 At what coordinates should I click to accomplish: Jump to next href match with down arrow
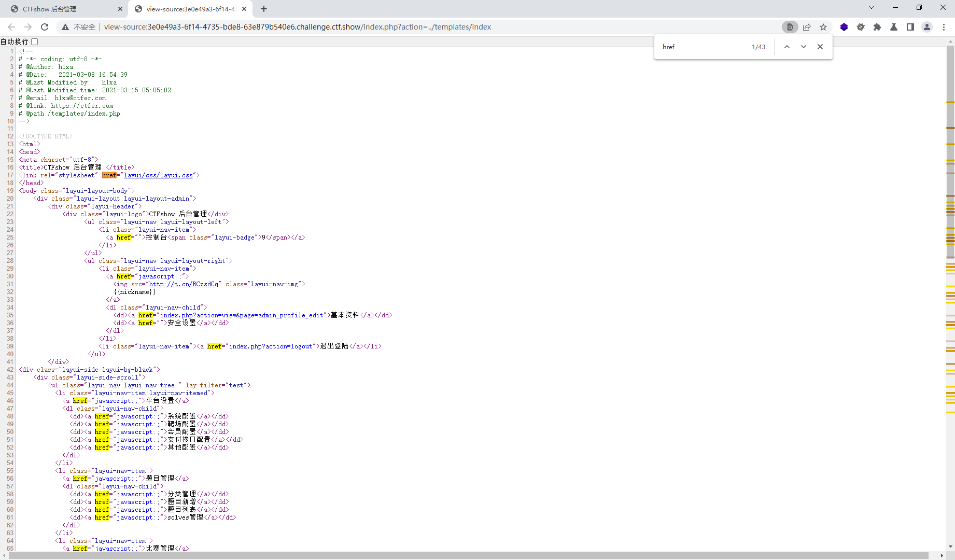click(804, 47)
